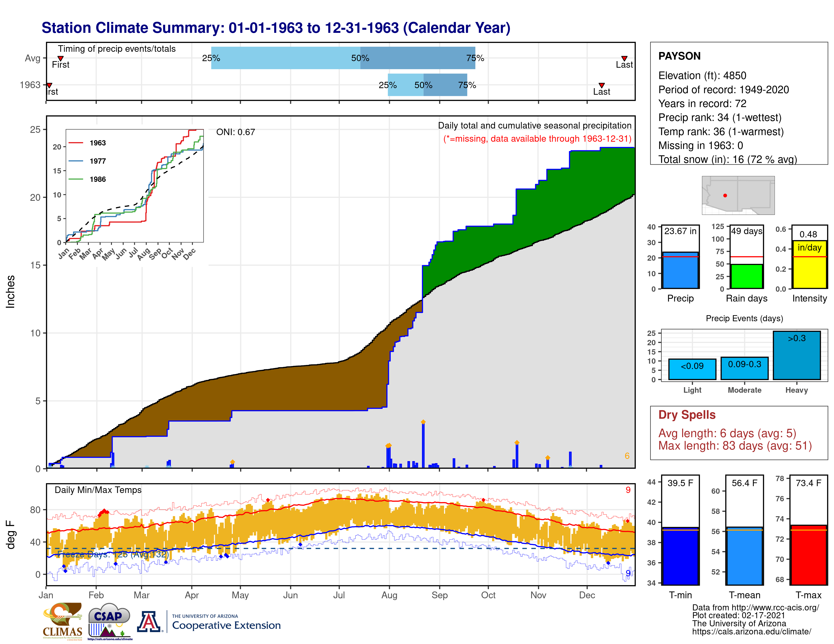
Task: Click the 49 days value label
Action: click(x=747, y=231)
